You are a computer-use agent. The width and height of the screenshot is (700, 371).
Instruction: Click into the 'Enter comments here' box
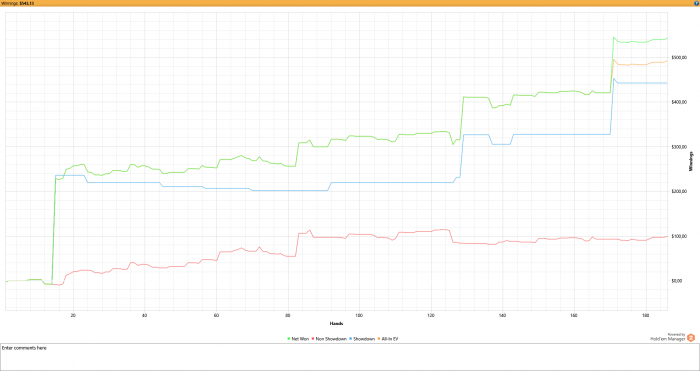point(350,357)
